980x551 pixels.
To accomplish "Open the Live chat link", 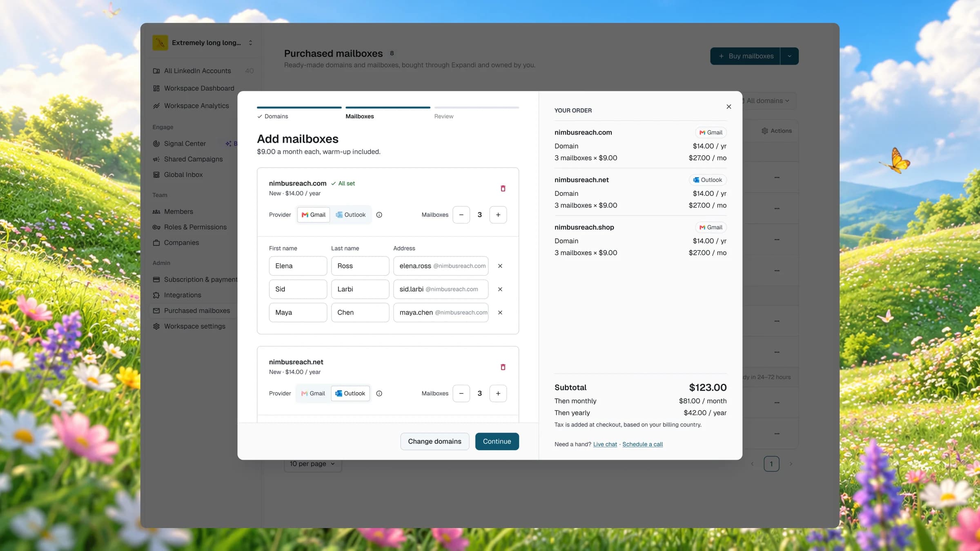I will point(605,444).
